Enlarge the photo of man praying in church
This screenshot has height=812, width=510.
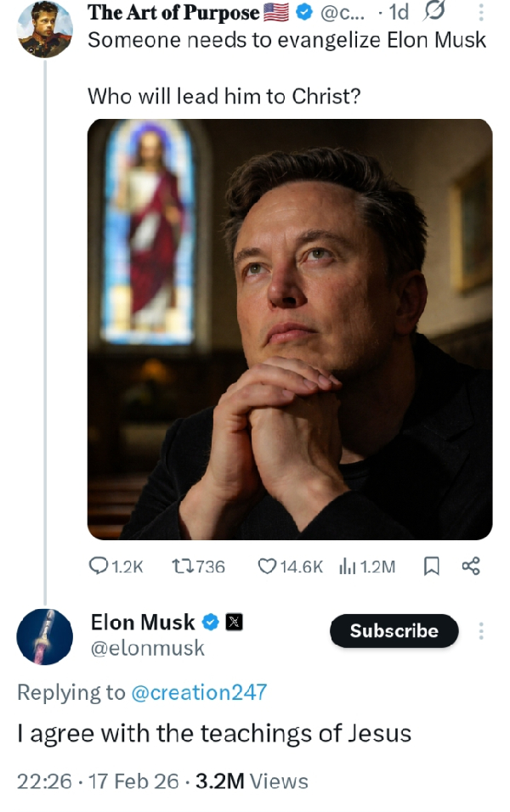[290, 329]
